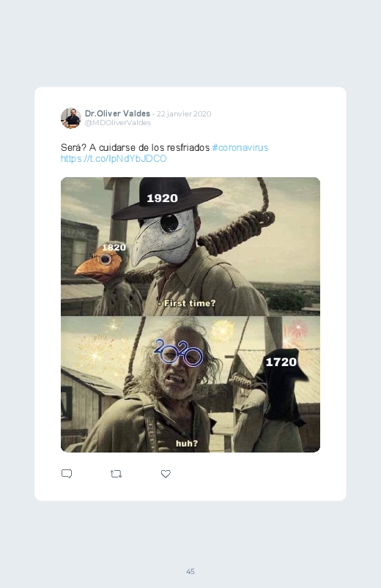This screenshot has height=588, width=381.
Task: Open Dr.Oliver Valdes profile avatar
Action: tap(70, 118)
